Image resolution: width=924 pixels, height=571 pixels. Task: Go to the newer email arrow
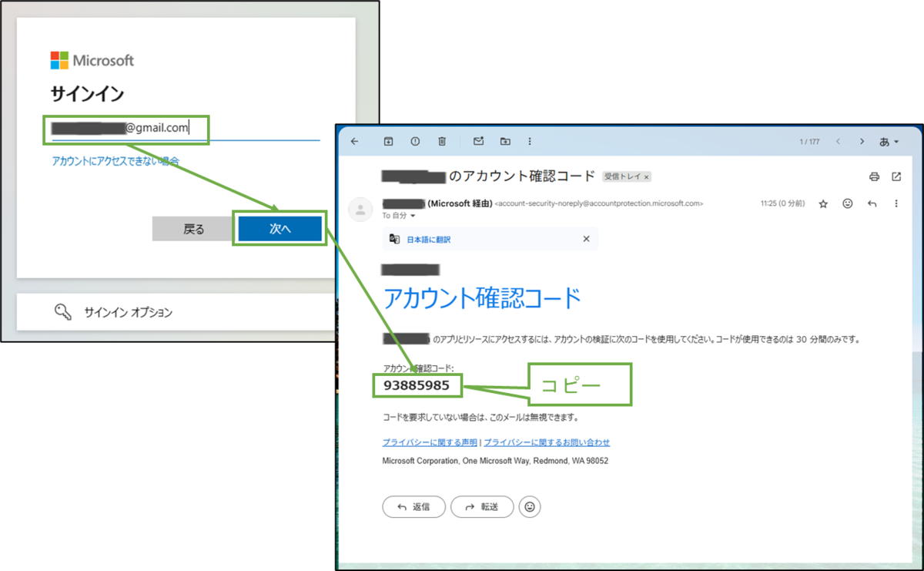click(x=838, y=142)
